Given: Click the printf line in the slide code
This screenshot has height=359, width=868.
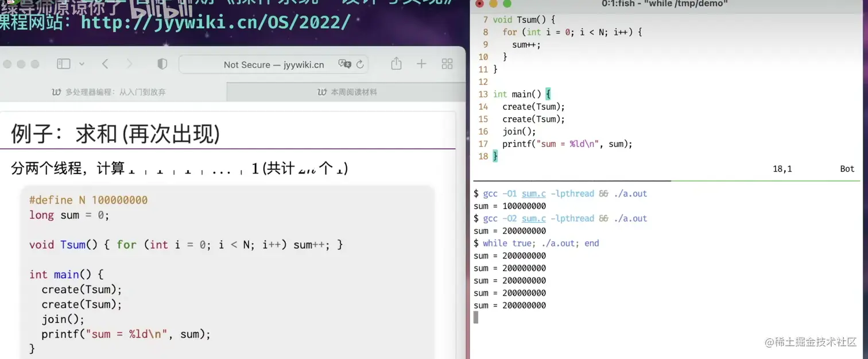Looking at the screenshot, I should pos(126,334).
